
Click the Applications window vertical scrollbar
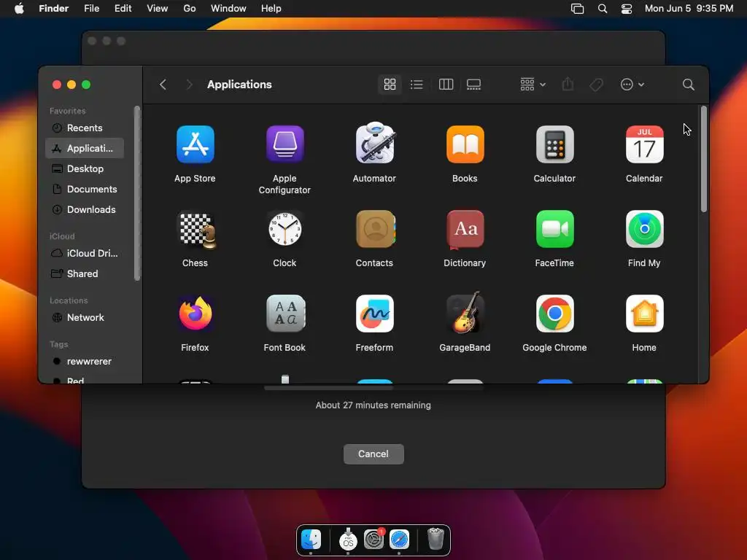point(704,159)
